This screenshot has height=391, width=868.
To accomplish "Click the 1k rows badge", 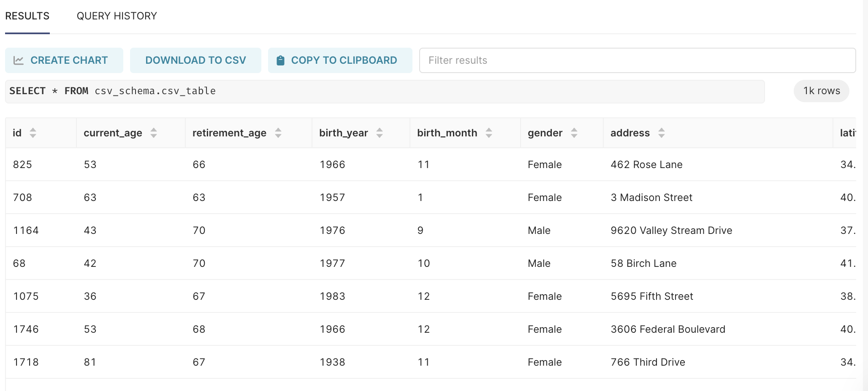I will [820, 91].
